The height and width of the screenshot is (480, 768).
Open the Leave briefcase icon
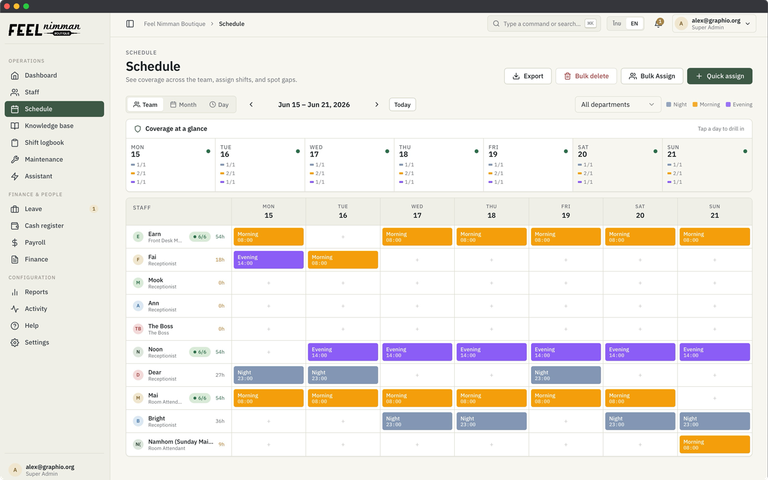(x=15, y=209)
